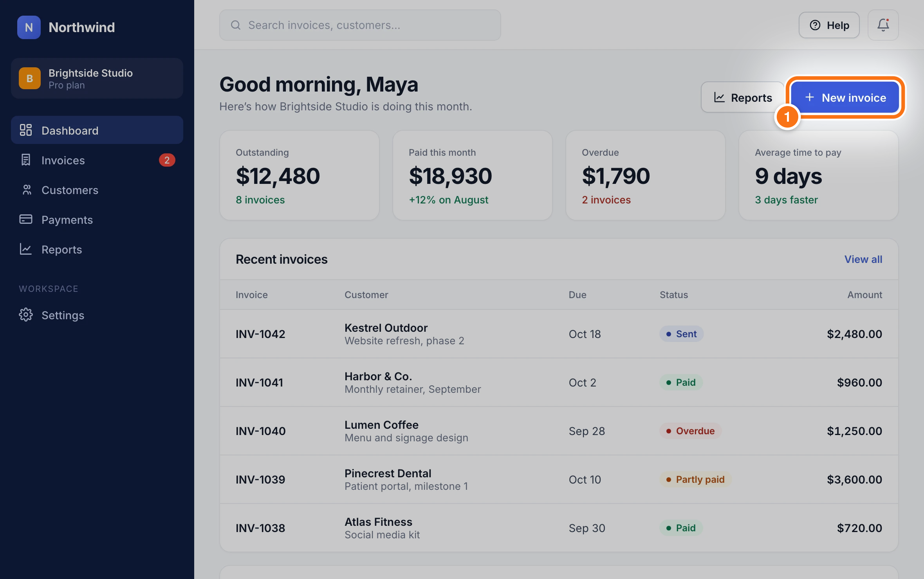Open the Outstanding $12,480 card
924x579 pixels.
pyautogui.click(x=300, y=175)
